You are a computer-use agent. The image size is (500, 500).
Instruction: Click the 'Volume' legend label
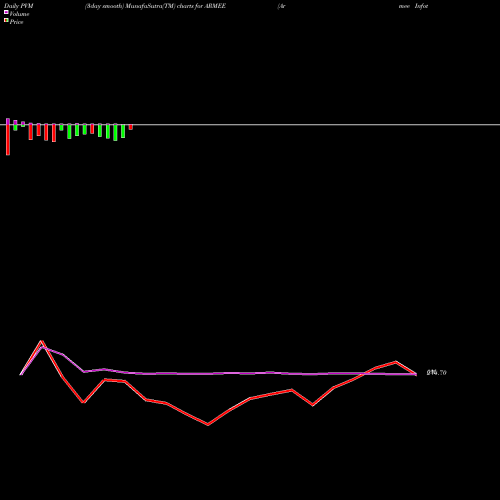tap(19, 14)
